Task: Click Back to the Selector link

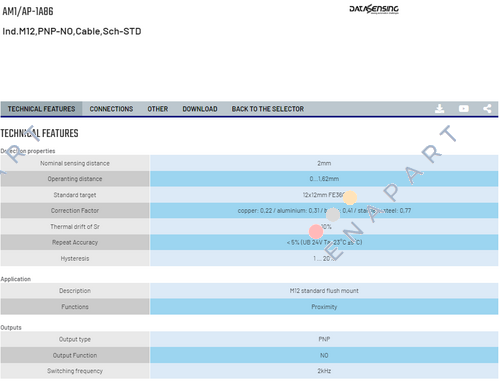Action: pos(268,109)
